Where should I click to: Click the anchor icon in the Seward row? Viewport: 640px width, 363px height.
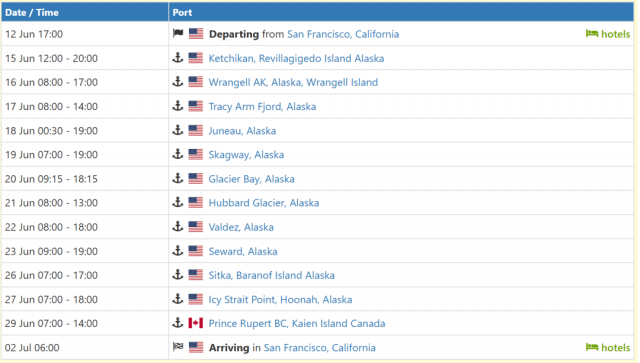pyautogui.click(x=178, y=251)
